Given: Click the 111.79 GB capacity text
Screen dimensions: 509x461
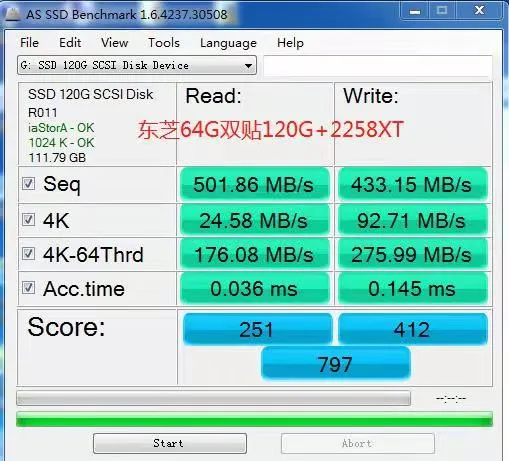Looking at the screenshot, I should (57, 158).
